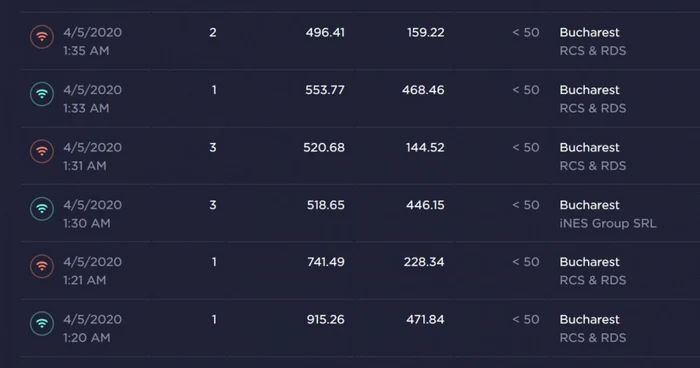Click RCS & RDS provider in 1:20 AM row
700x368 pixels.
pos(593,338)
